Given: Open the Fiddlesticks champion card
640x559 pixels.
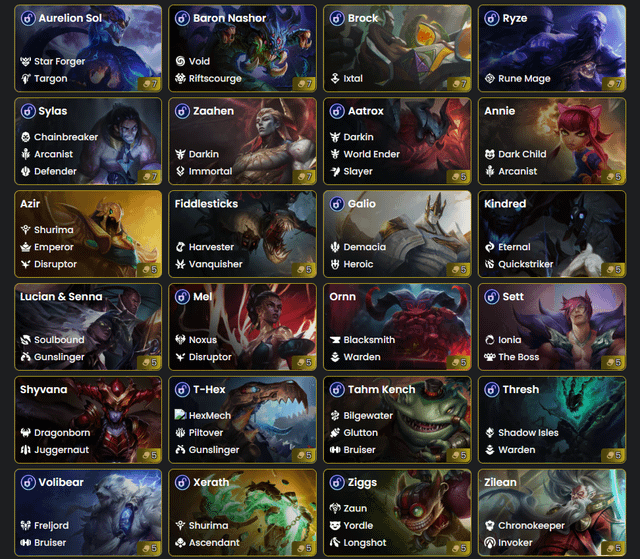Looking at the screenshot, I should [242, 234].
